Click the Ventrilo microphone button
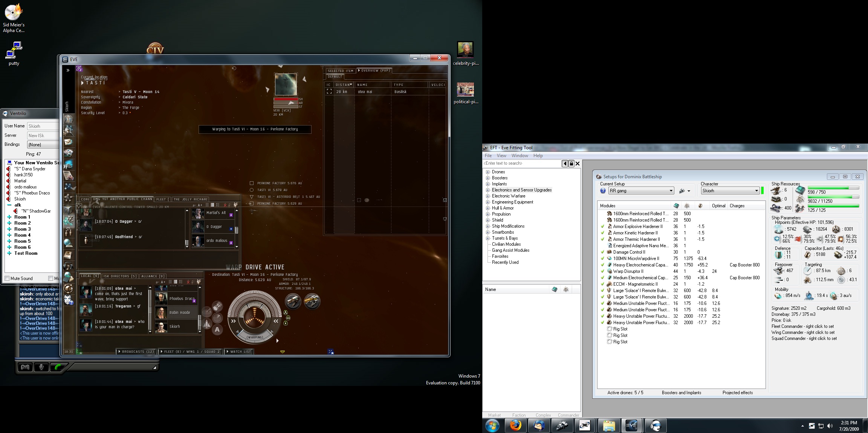 41,367
